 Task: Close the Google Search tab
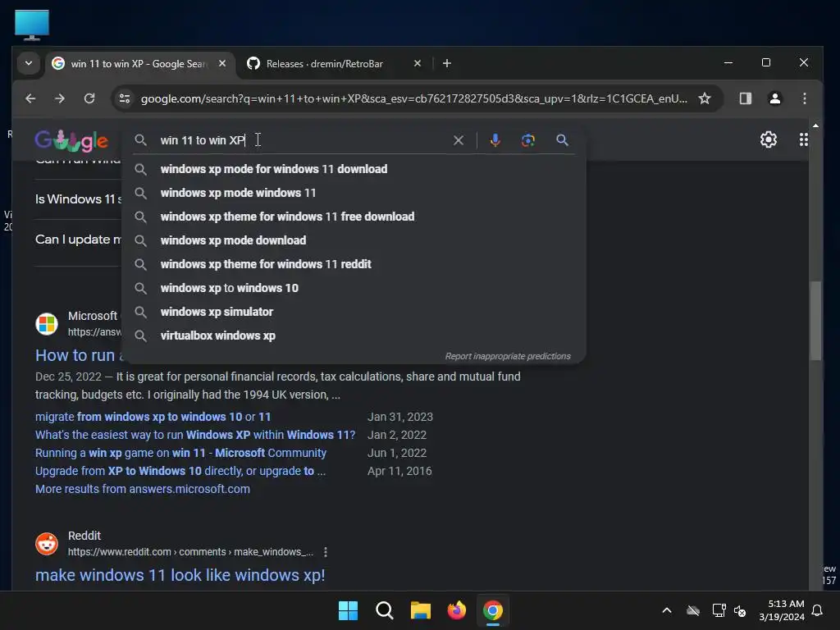[x=221, y=63]
